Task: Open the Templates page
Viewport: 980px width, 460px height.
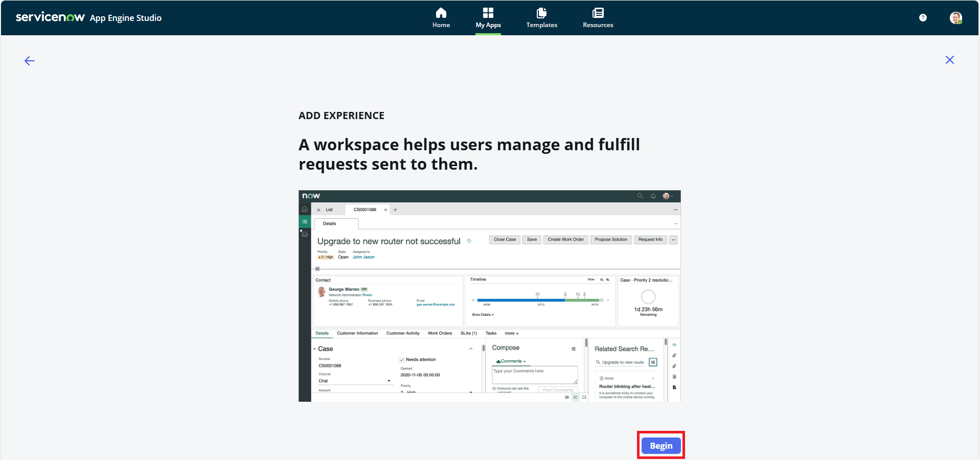Action: 541,18
